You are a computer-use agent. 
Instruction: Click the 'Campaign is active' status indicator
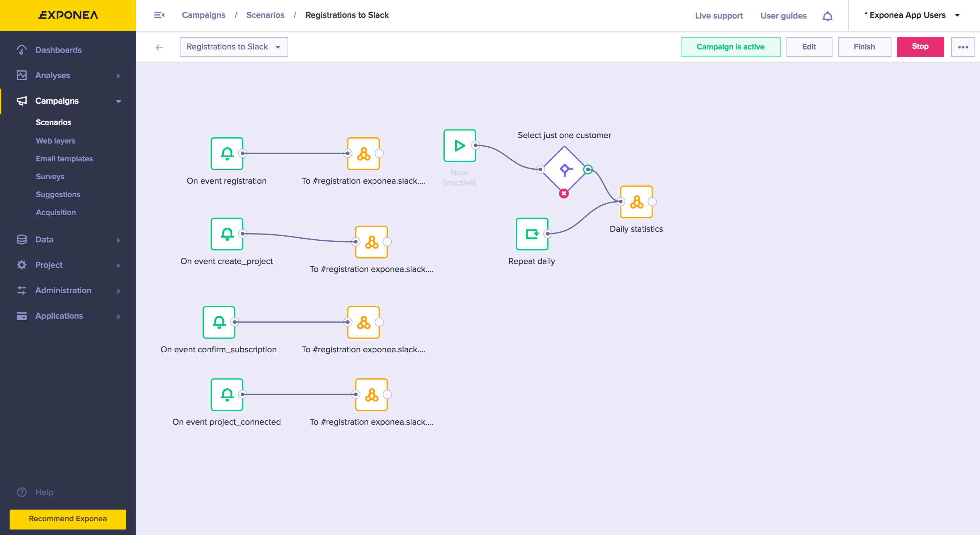click(x=730, y=47)
